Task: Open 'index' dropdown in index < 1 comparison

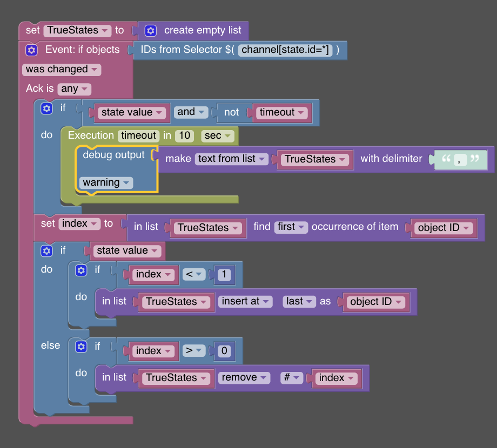Action: 153,275
